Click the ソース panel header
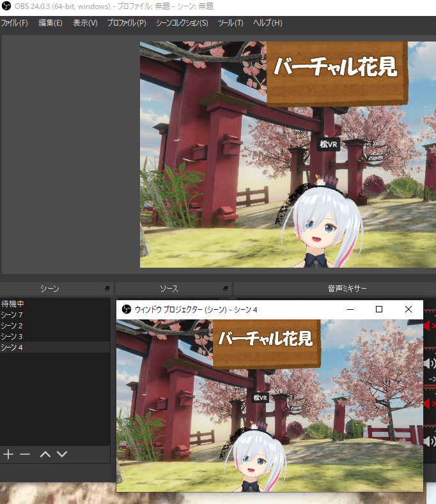This screenshot has width=436, height=504. (173, 289)
